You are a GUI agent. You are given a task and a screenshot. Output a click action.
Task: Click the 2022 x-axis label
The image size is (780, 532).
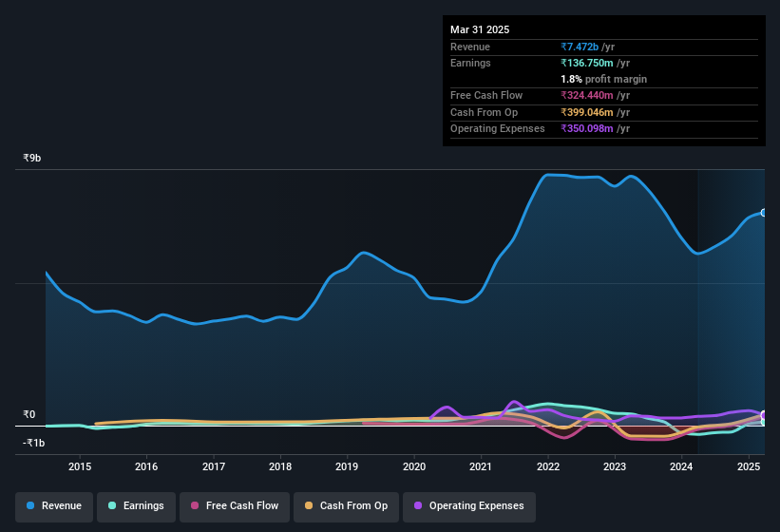547,466
